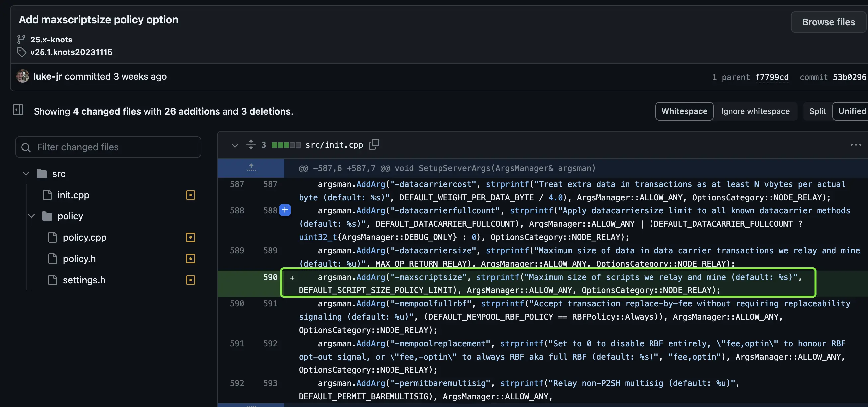This screenshot has width=868, height=407.
Task: Open the src/init.cpp file path link
Action: point(334,145)
